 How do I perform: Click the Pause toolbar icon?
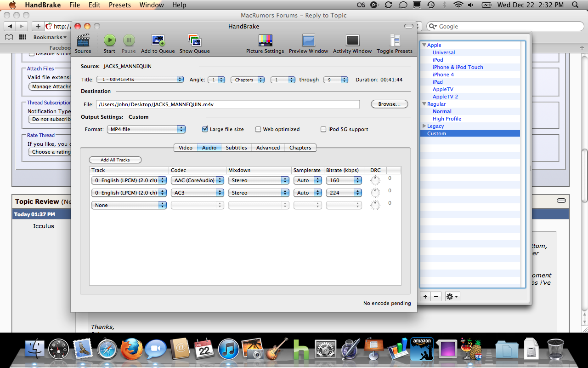point(129,40)
